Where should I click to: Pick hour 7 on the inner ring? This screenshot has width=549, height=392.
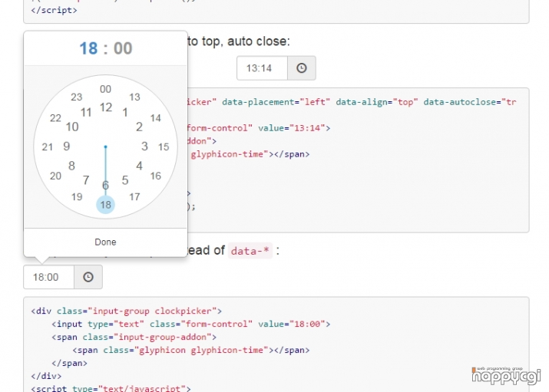pyautogui.click(x=86, y=180)
